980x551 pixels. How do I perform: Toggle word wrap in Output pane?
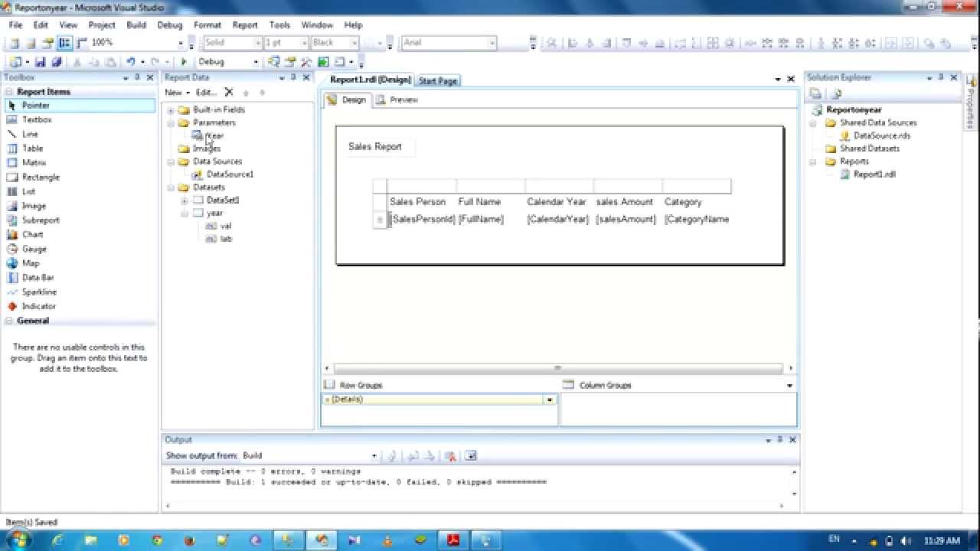[470, 455]
